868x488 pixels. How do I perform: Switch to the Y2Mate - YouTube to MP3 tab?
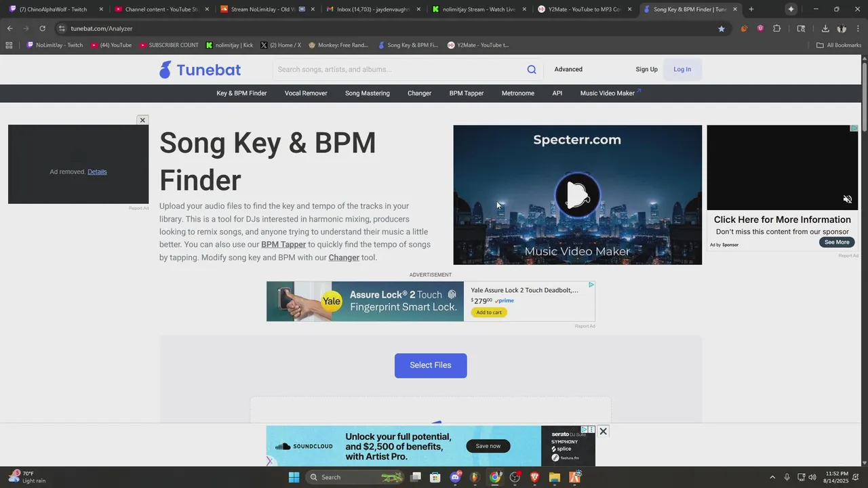coord(584,9)
